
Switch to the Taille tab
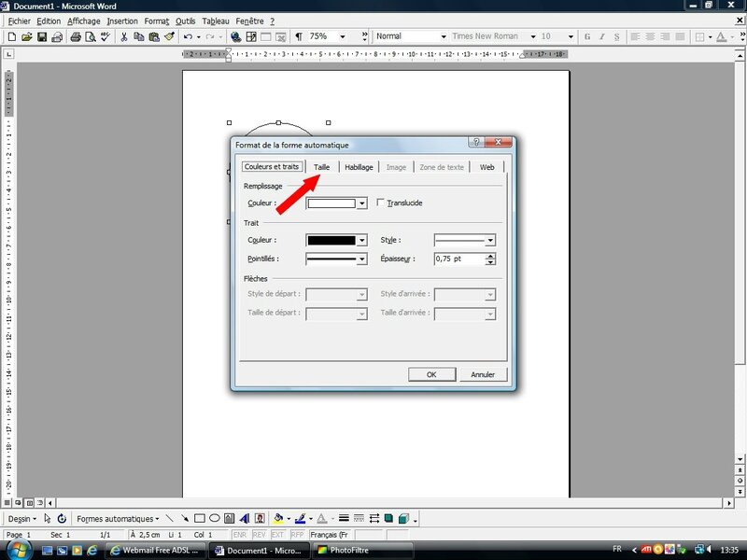click(322, 167)
